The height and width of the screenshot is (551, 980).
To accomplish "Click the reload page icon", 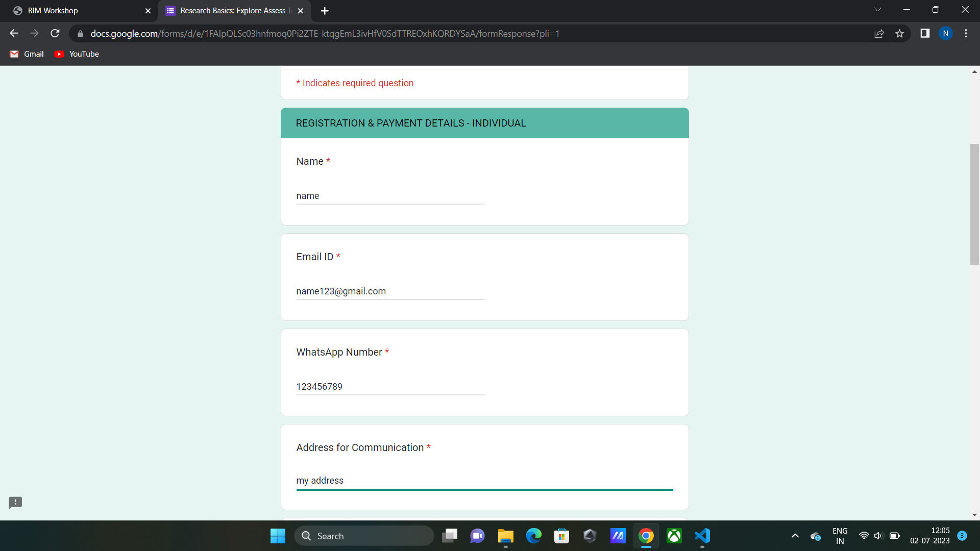I will pyautogui.click(x=55, y=34).
